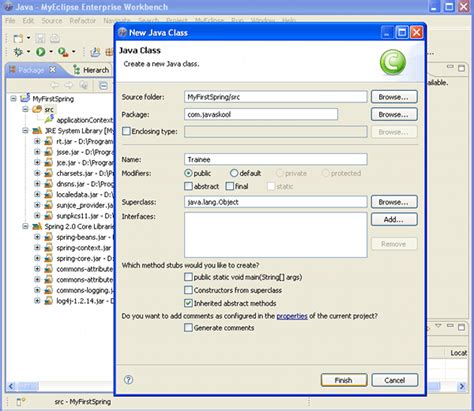The image size is (474, 411).
Task: Click the right arrow of horizontal scrollbar
Action: [x=462, y=386]
